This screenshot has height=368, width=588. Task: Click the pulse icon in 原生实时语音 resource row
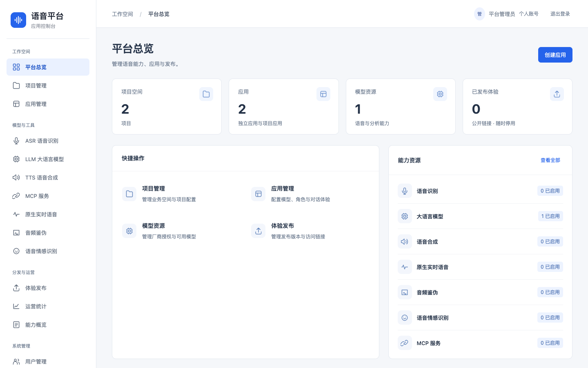(x=405, y=267)
